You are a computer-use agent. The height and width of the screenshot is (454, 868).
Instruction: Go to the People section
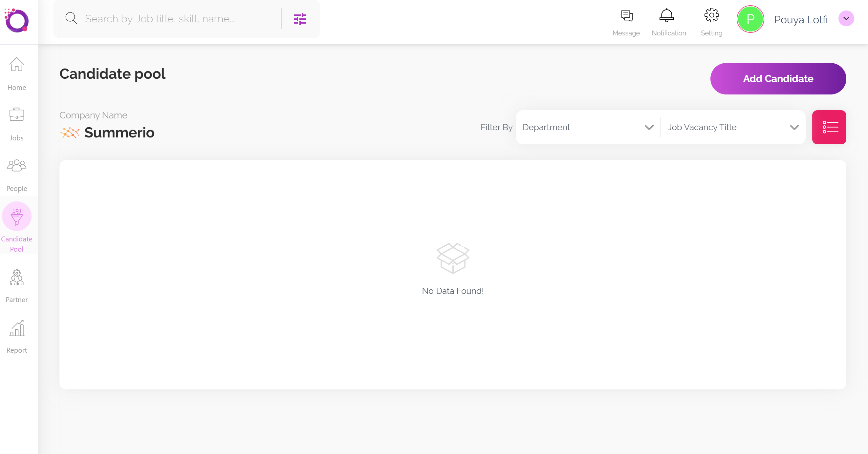[16, 166]
